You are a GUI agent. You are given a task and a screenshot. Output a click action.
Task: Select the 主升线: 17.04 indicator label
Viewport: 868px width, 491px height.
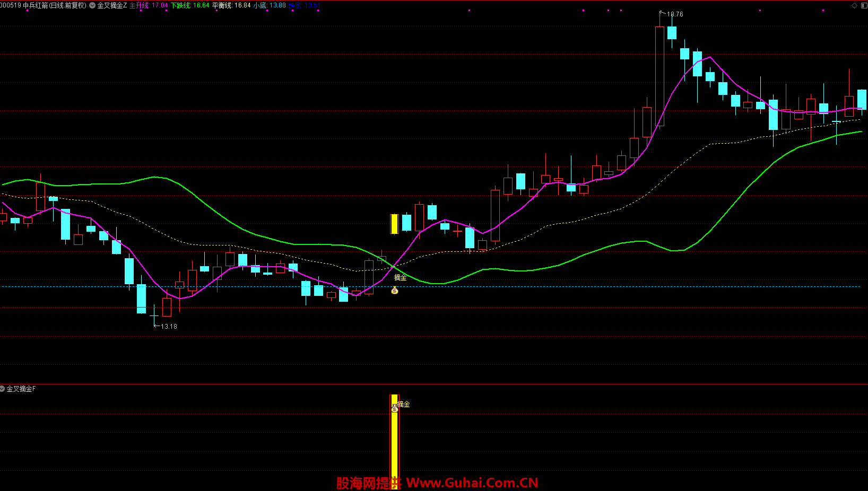coord(149,5)
